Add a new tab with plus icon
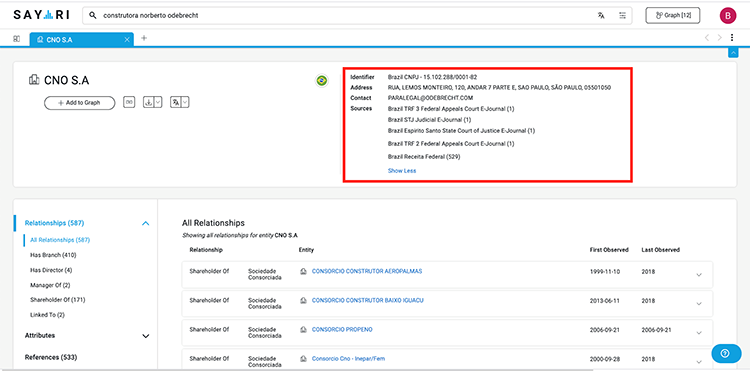 [144, 38]
